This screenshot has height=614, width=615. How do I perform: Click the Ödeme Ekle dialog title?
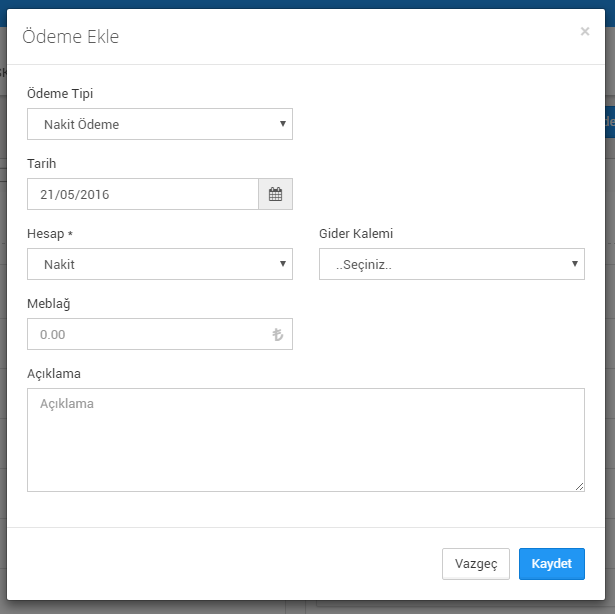(x=71, y=36)
